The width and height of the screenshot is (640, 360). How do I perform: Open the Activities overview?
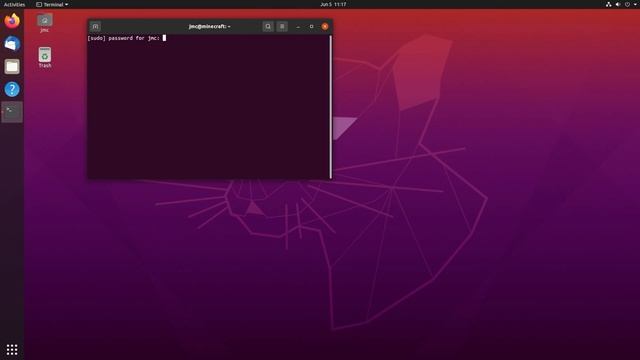point(14,4)
